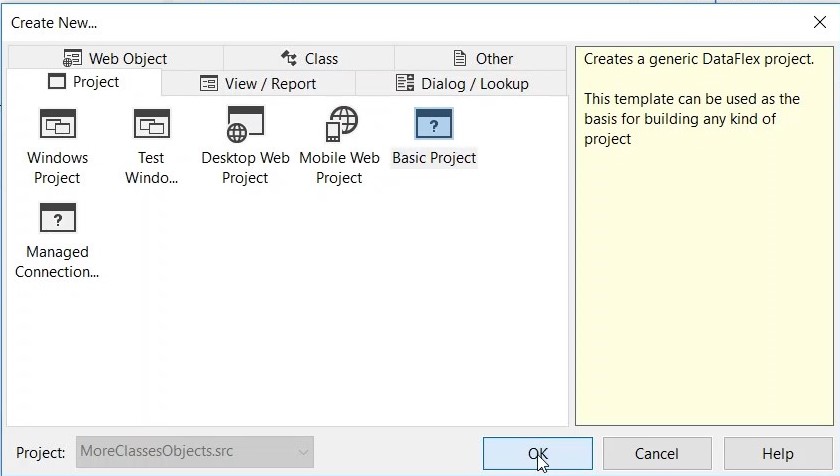Select the Windows Project template icon
The height and width of the screenshot is (476, 840).
coord(57,125)
